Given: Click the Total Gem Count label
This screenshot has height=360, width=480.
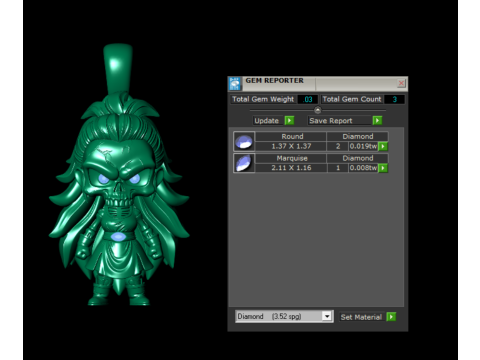Looking at the screenshot, I should 352,99.
